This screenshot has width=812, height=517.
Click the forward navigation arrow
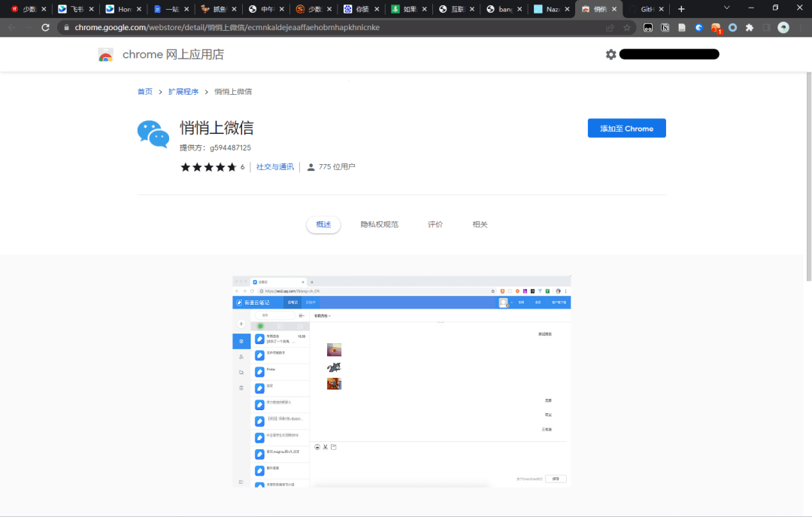(29, 26)
